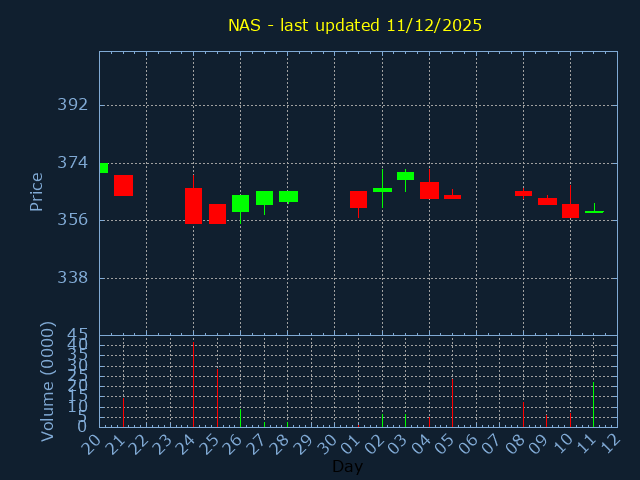Click the day label 24 on x-axis
The height and width of the screenshot is (480, 640).
click(186, 443)
